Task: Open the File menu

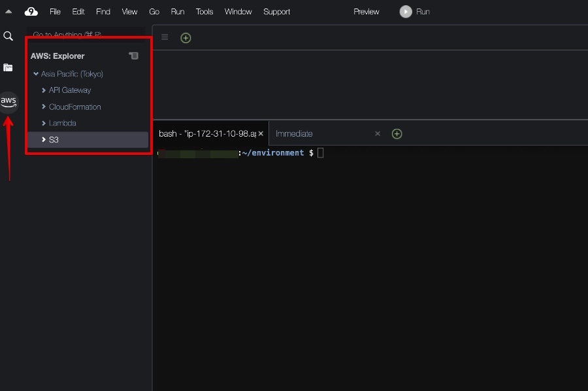Action: coord(55,12)
